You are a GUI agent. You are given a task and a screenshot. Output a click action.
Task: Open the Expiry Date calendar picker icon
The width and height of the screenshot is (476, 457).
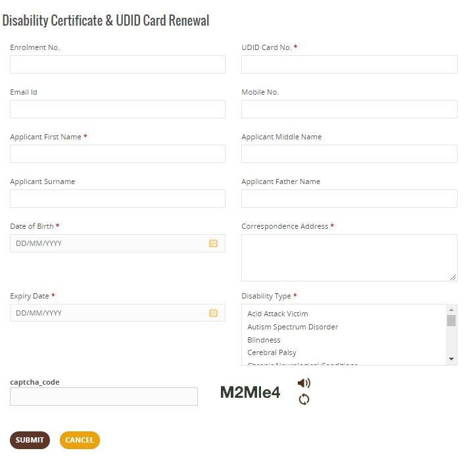(x=213, y=313)
